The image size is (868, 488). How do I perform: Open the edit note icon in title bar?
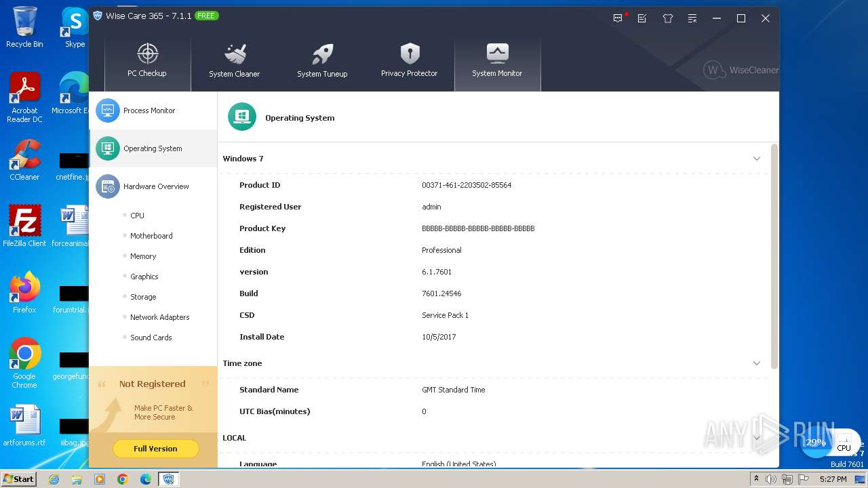tap(642, 18)
